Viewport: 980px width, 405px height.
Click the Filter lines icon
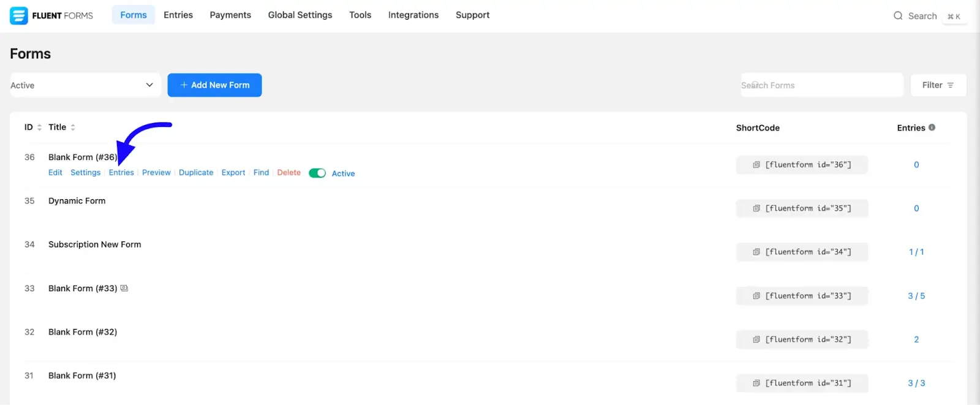951,85
